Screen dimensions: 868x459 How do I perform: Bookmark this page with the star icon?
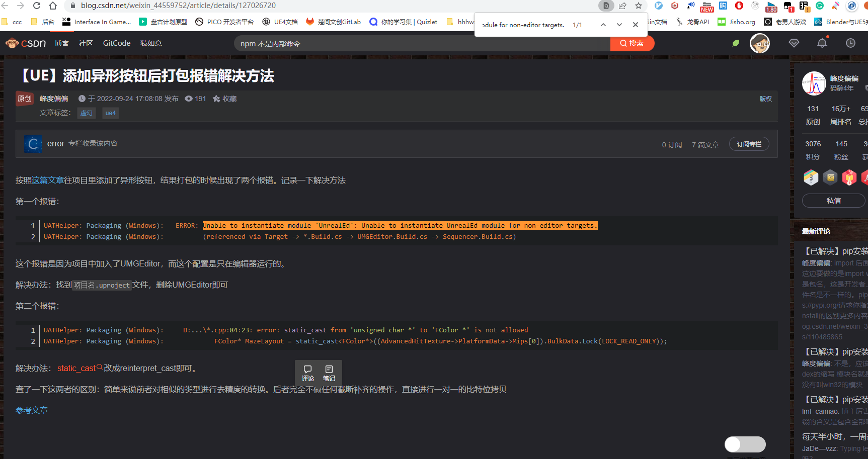[x=639, y=6]
